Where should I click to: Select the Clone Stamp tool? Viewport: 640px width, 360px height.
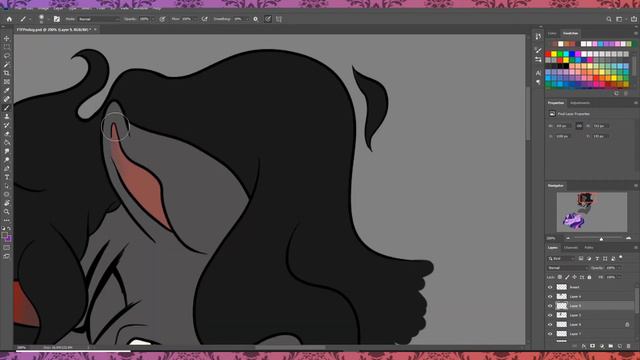click(x=7, y=116)
